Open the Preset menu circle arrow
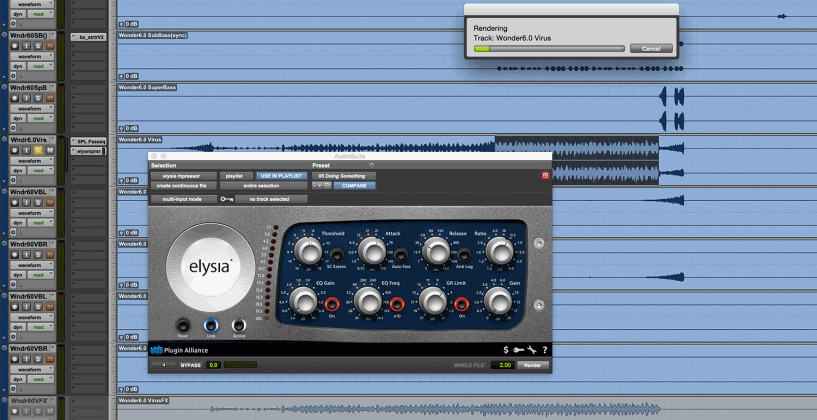This screenshot has width=817, height=420. [372, 165]
